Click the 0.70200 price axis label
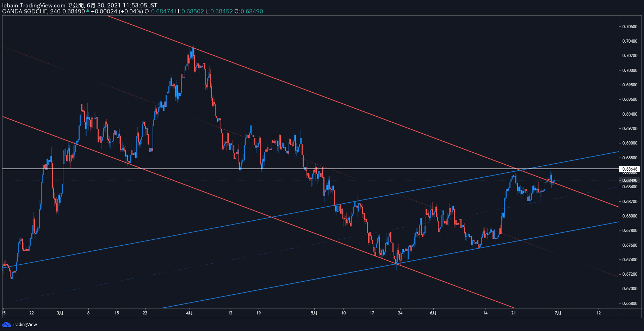This screenshot has width=644, height=331. tap(630, 56)
